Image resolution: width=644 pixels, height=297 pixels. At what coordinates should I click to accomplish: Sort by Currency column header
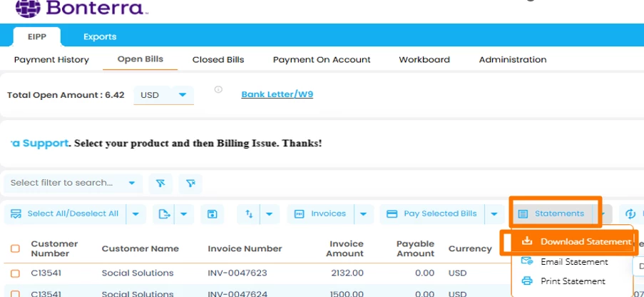[470, 249]
